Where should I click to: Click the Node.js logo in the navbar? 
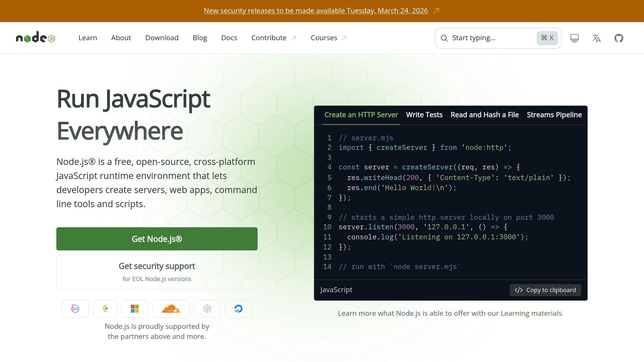click(36, 38)
